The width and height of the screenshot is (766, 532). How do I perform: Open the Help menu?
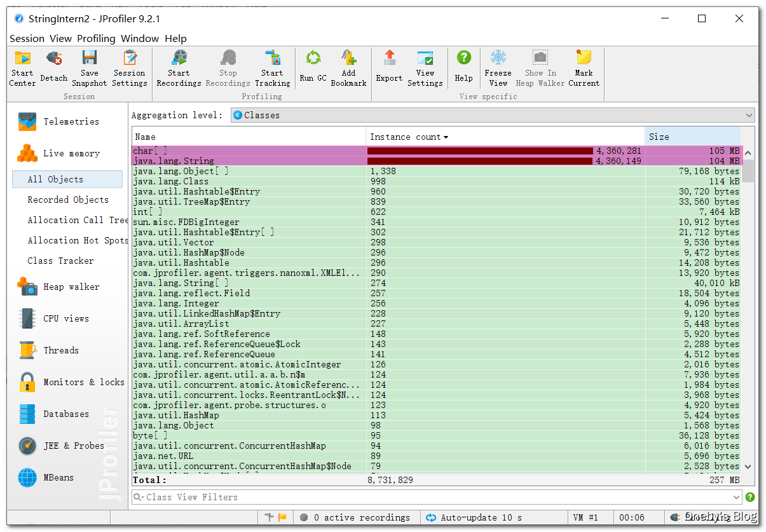pyautogui.click(x=176, y=38)
